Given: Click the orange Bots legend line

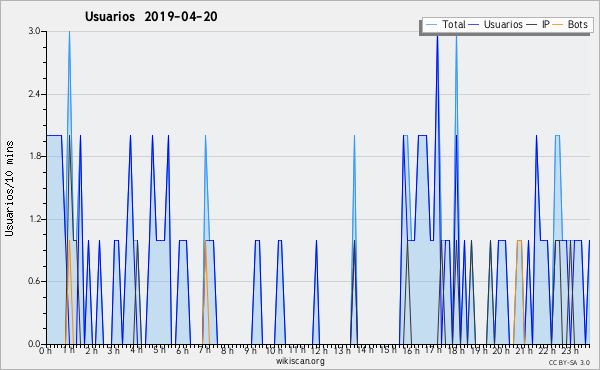Looking at the screenshot, I should 558,25.
